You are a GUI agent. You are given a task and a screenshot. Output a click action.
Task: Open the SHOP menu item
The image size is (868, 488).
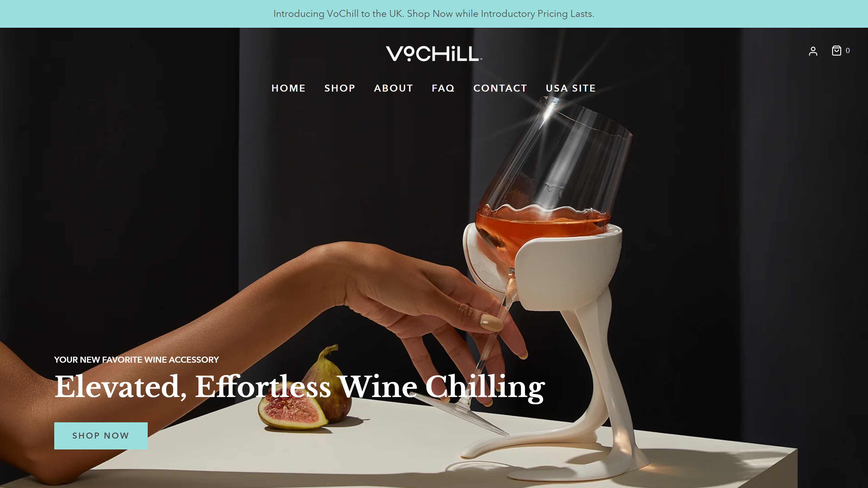click(x=340, y=88)
